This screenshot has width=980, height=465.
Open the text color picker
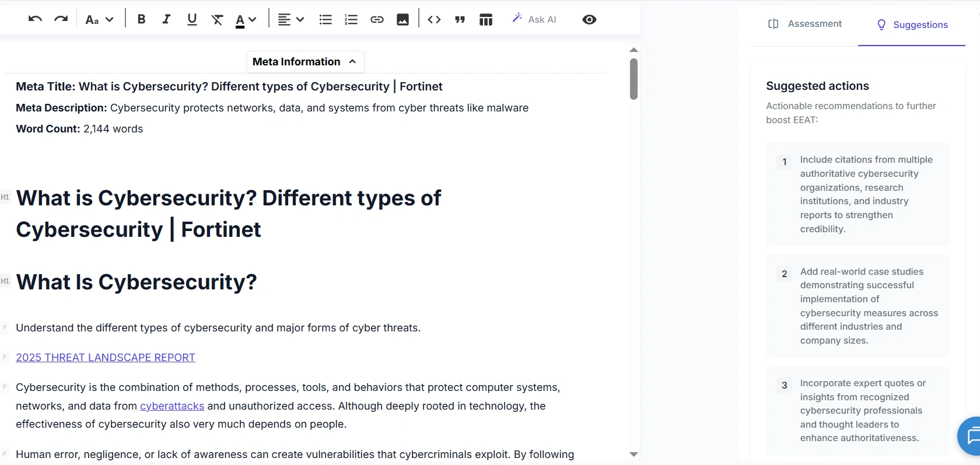tap(246, 20)
